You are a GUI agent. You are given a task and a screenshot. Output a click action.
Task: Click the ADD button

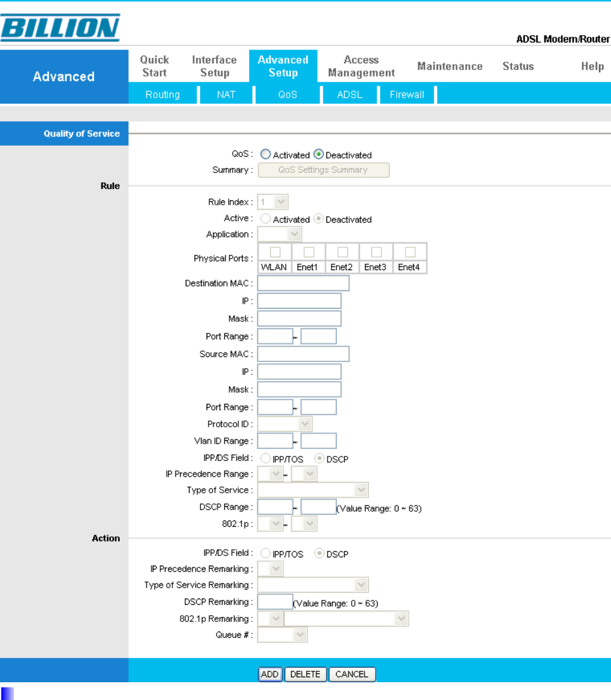(x=269, y=674)
